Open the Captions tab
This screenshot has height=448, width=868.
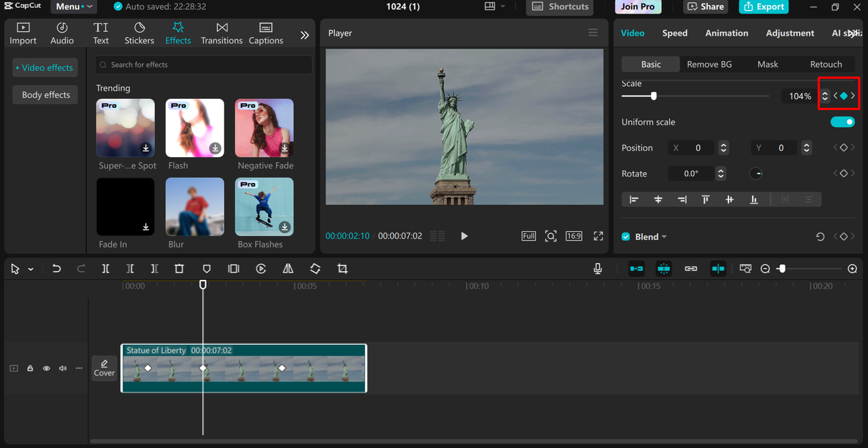click(x=266, y=33)
